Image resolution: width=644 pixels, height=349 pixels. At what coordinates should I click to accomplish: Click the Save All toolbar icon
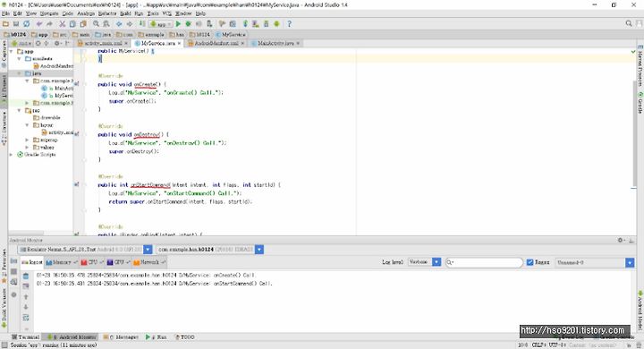16,24
